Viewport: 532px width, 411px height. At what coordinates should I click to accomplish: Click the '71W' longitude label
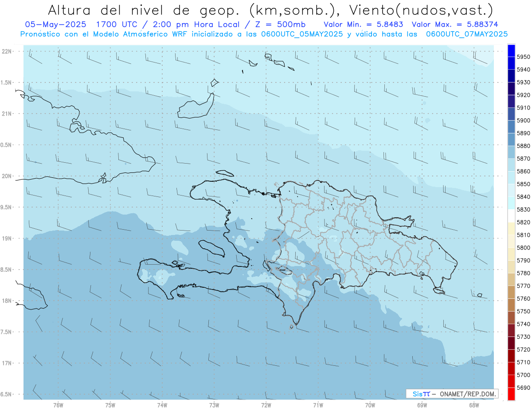pyautogui.click(x=318, y=405)
